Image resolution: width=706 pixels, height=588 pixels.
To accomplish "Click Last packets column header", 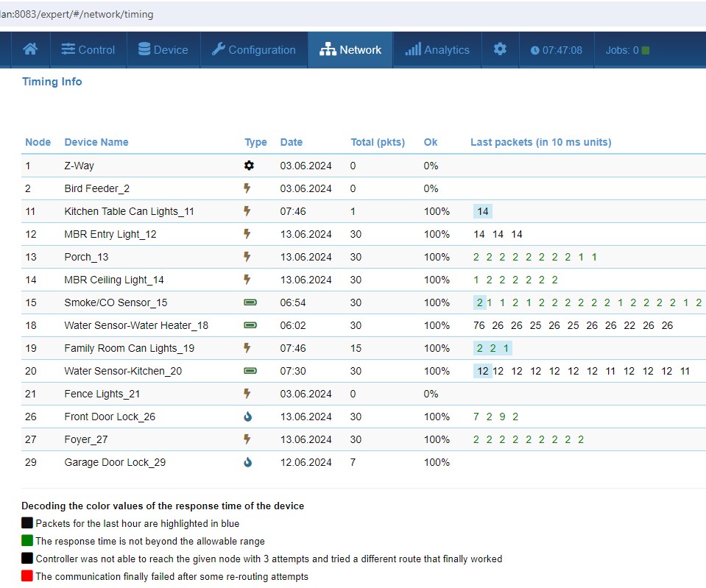I will click(541, 142).
